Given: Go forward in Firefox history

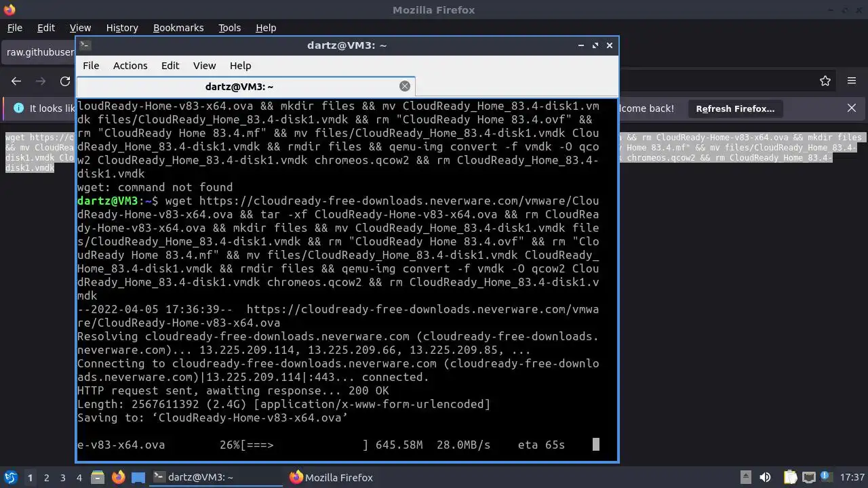Looking at the screenshot, I should tap(41, 81).
